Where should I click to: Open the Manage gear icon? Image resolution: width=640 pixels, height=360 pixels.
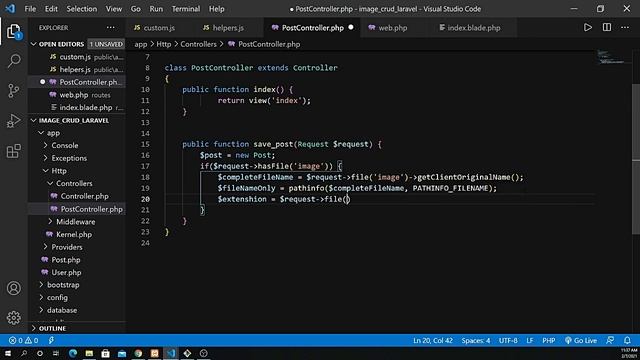click(13, 318)
